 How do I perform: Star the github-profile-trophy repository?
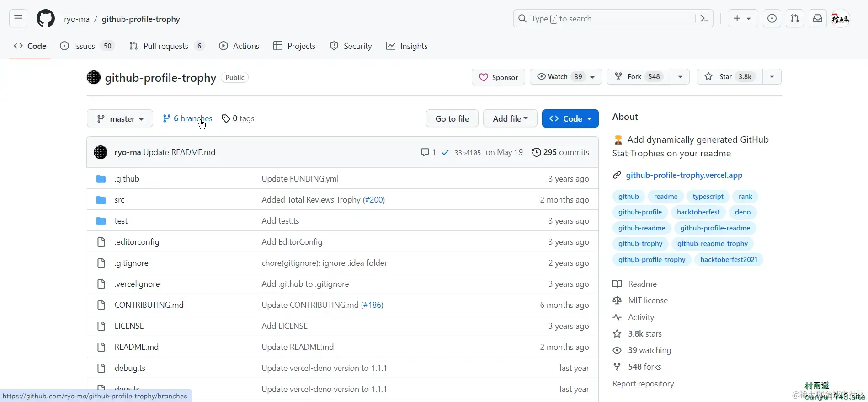coord(730,77)
